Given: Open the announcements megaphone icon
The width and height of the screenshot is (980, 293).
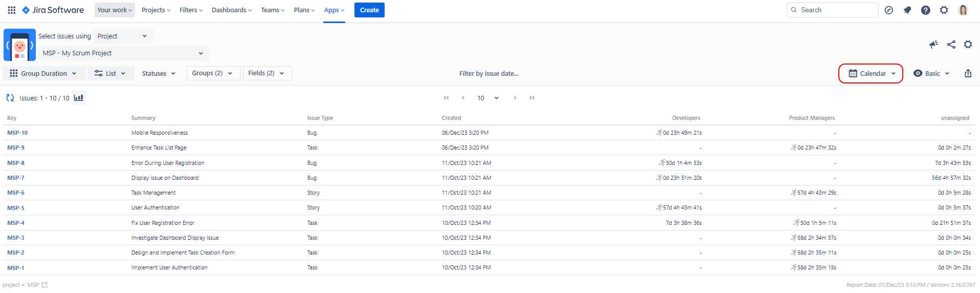Looking at the screenshot, I should point(933,45).
